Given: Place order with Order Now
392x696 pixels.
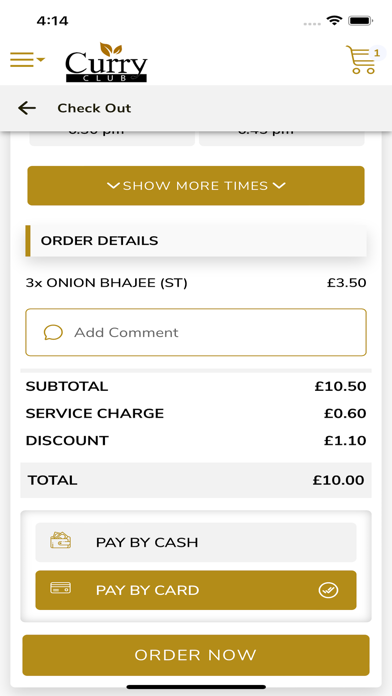Looking at the screenshot, I should click(196, 655).
